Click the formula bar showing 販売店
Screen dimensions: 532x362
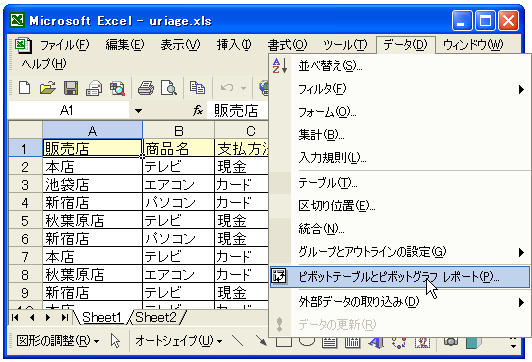tap(237, 111)
